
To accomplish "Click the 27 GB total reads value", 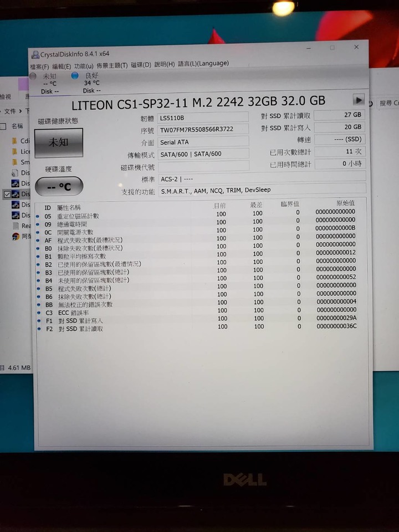I will pos(339,115).
